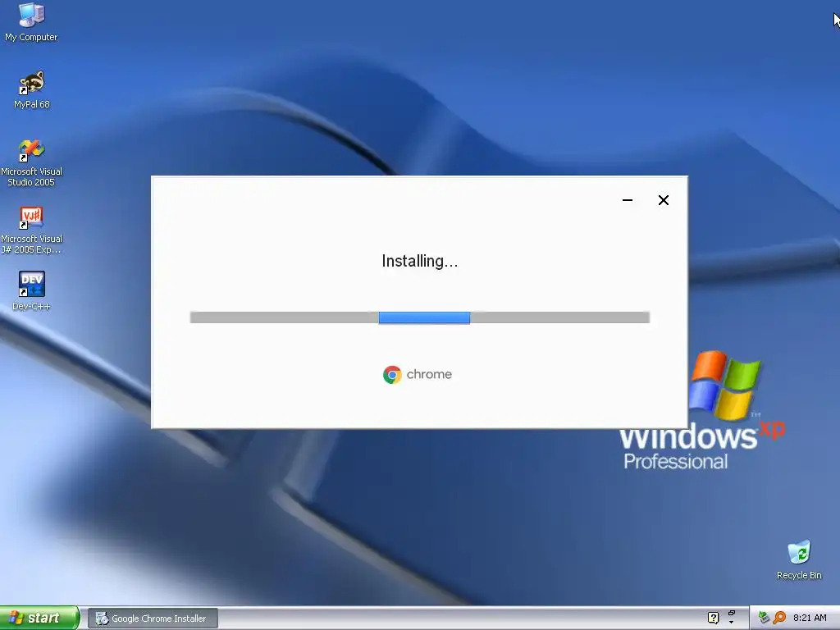Click the "Installing..." status text

coord(419,262)
